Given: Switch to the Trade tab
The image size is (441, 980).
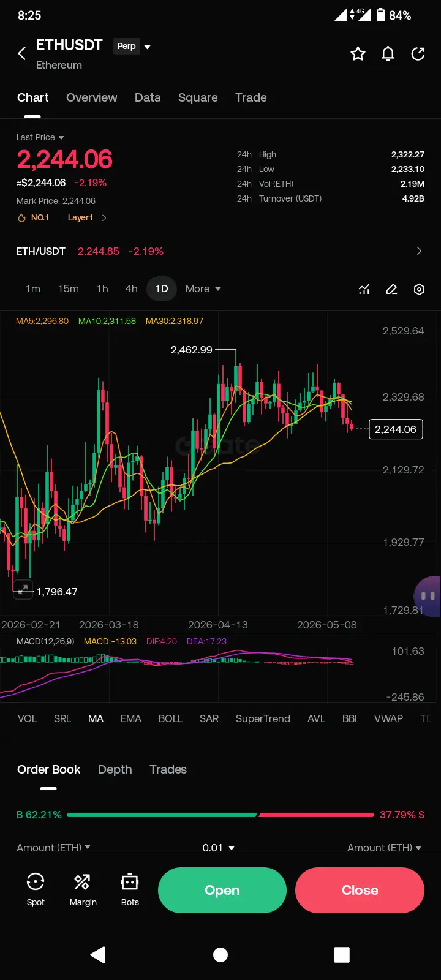Looking at the screenshot, I should coord(251,97).
